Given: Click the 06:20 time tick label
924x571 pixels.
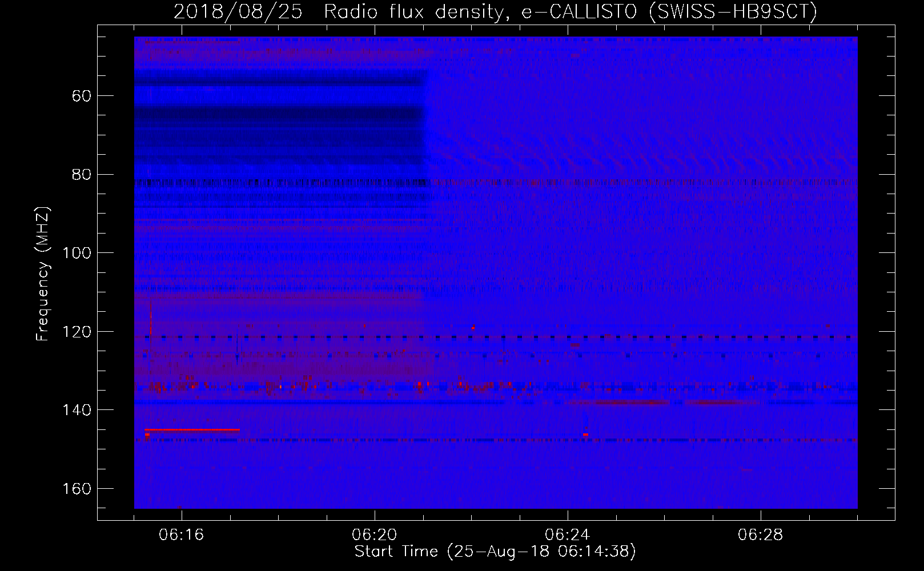Looking at the screenshot, I should pos(375,535).
